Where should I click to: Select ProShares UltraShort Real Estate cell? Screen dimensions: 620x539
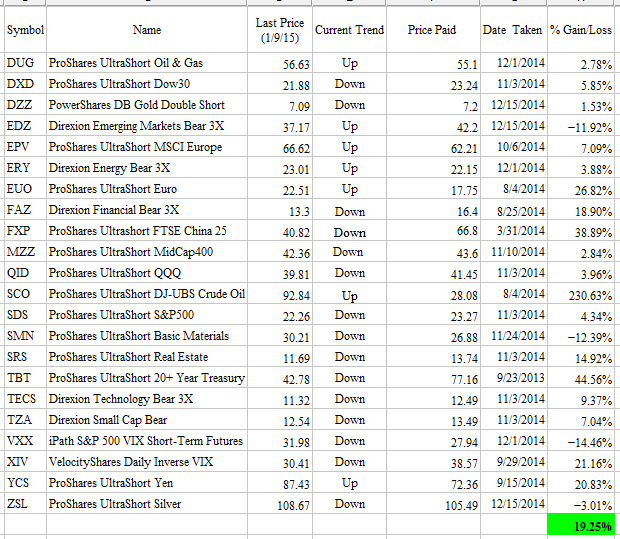[147, 356]
